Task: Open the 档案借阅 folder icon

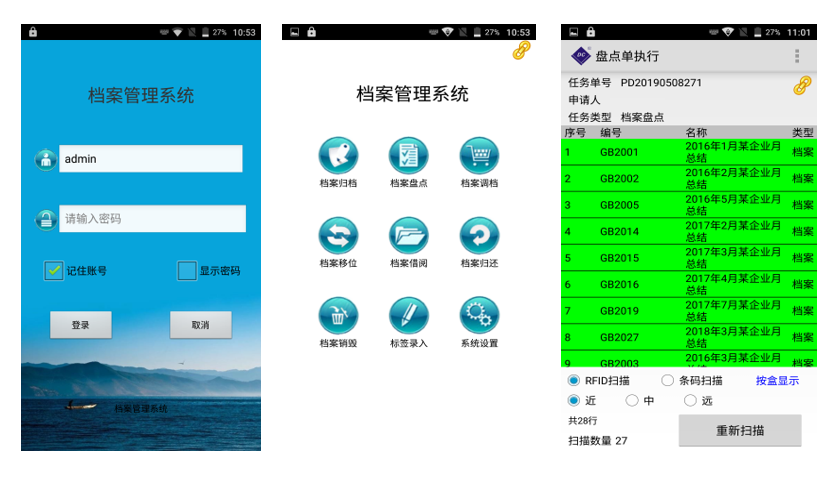Action: [408, 236]
